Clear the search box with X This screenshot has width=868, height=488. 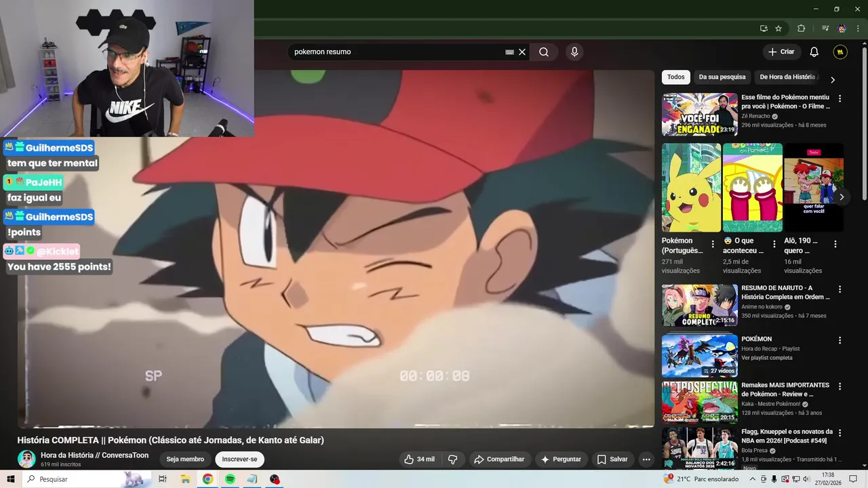coord(522,52)
